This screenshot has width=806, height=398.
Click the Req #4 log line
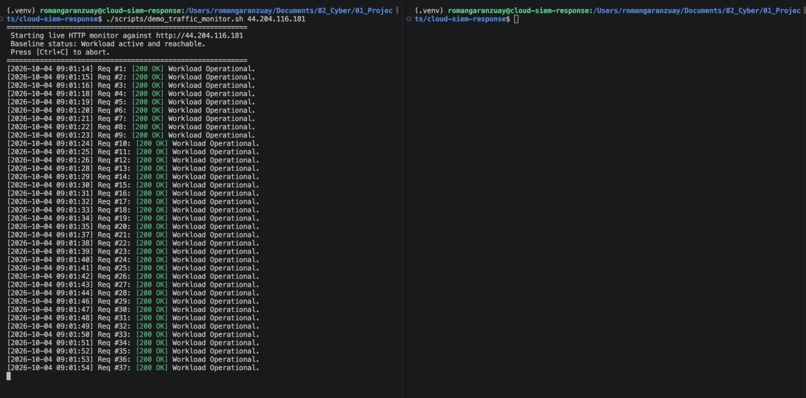[131, 94]
